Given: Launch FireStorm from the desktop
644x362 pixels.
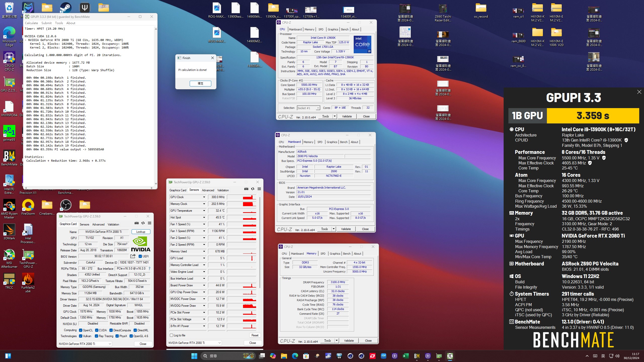Looking at the screenshot, I should pyautogui.click(x=28, y=207).
